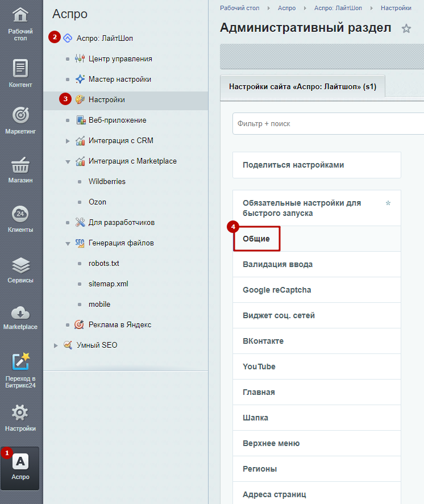Open sitemap.xml tree item
Image resolution: width=424 pixels, height=504 pixels.
[x=109, y=284]
